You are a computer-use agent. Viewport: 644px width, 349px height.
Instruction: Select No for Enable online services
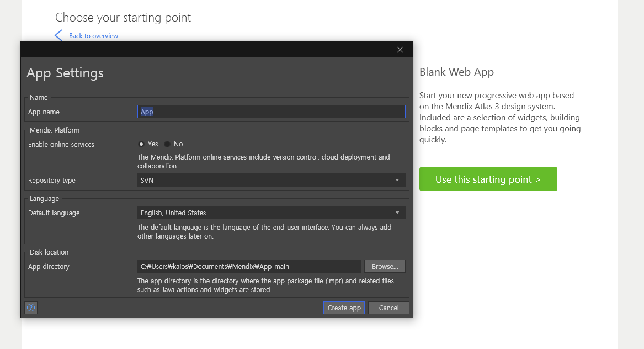point(167,144)
